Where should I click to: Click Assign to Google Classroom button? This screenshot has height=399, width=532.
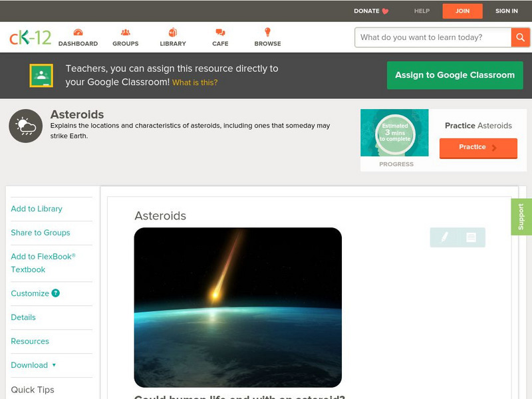pyautogui.click(x=455, y=75)
